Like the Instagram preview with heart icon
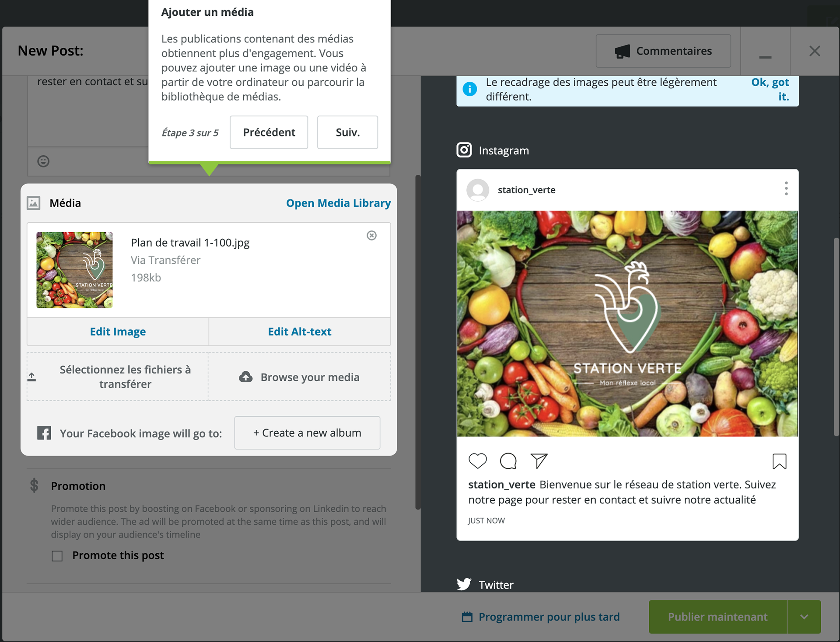Screen dimensions: 840x642 pos(477,461)
